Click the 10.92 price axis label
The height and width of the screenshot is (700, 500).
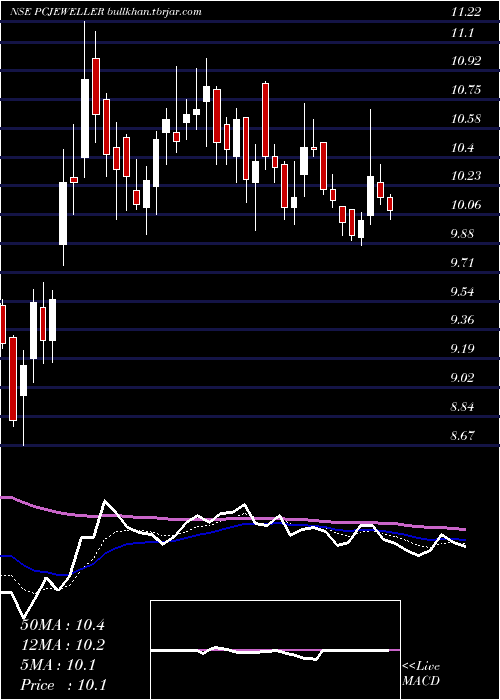(x=466, y=61)
